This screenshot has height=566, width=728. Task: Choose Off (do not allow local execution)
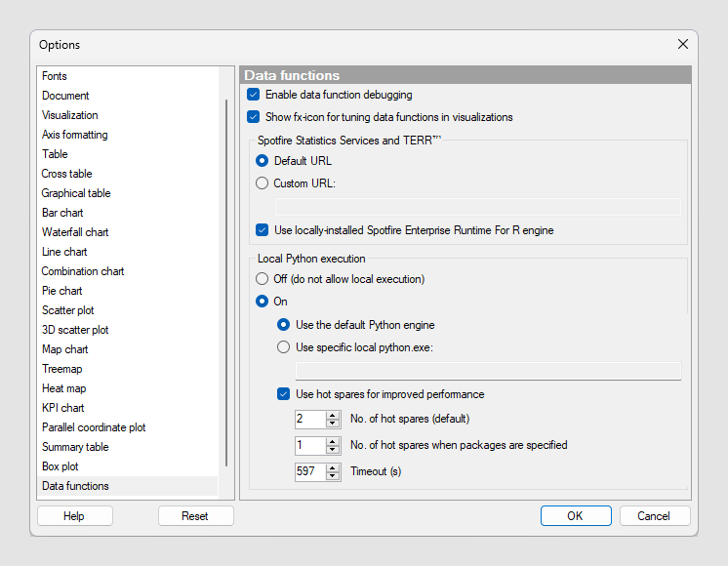point(262,279)
